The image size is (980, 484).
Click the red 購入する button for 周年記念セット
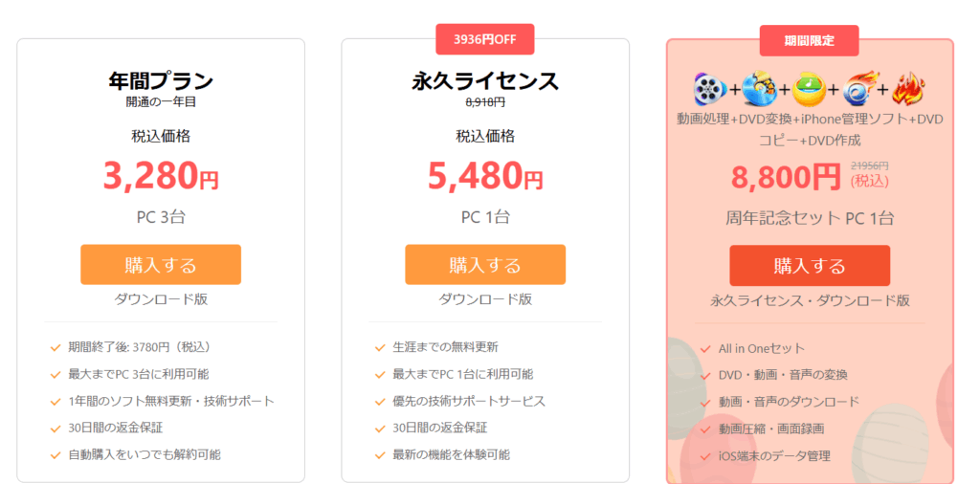click(810, 266)
